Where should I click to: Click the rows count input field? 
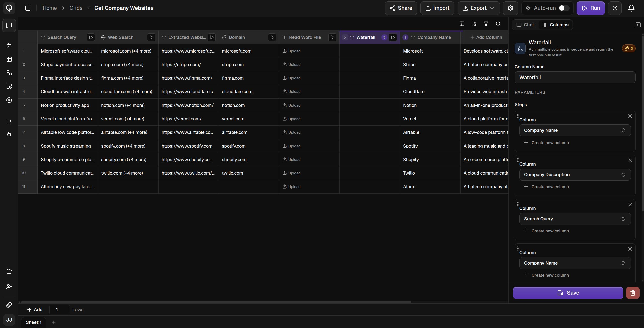[60, 310]
